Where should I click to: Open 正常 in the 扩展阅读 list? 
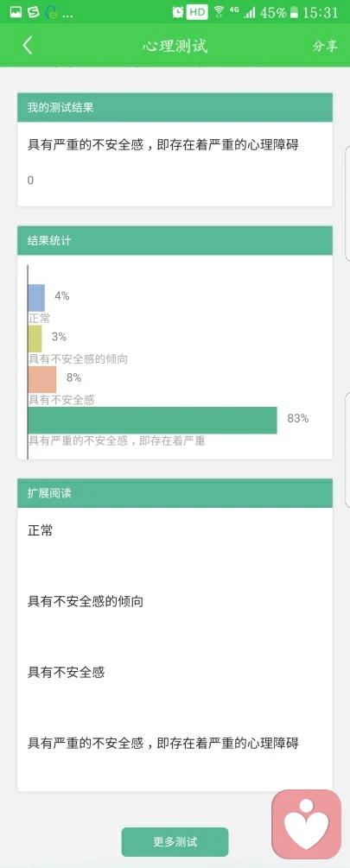[41, 530]
